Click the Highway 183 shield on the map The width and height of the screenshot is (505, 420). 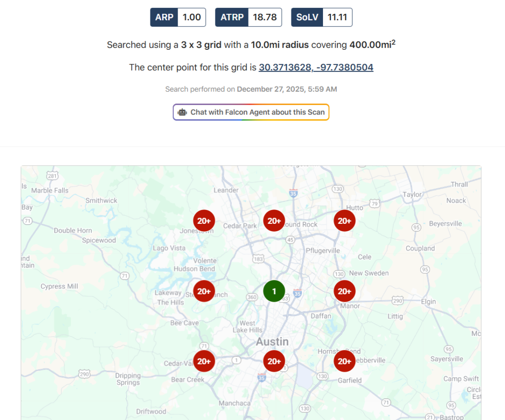click(257, 258)
